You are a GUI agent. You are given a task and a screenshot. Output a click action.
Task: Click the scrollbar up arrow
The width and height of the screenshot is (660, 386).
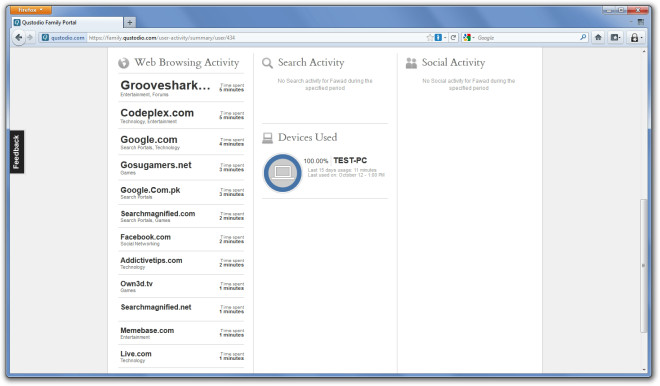(644, 51)
